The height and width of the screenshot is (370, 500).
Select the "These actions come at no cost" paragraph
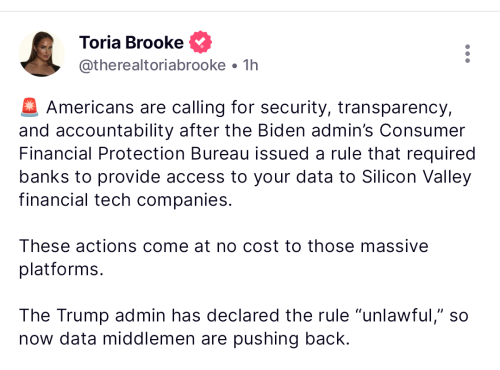pyautogui.click(x=224, y=257)
